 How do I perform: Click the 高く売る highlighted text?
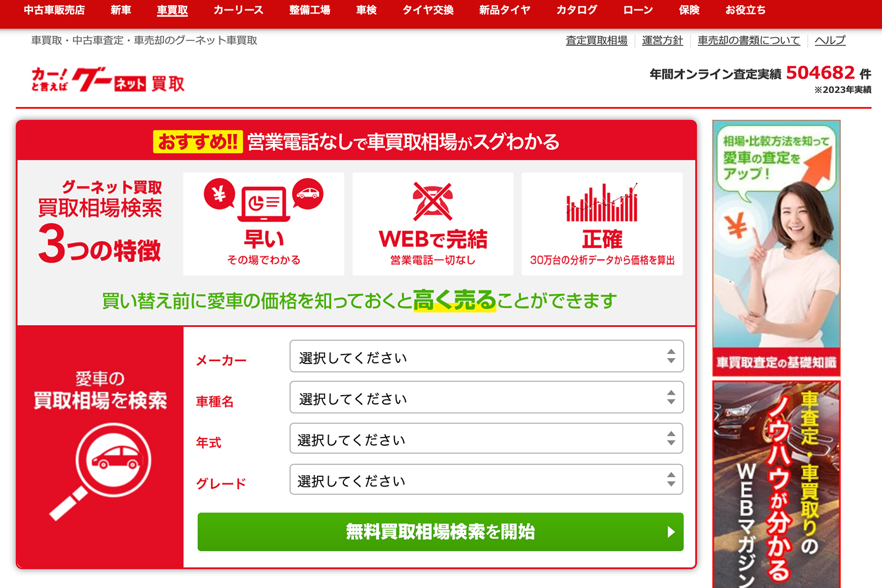point(455,300)
